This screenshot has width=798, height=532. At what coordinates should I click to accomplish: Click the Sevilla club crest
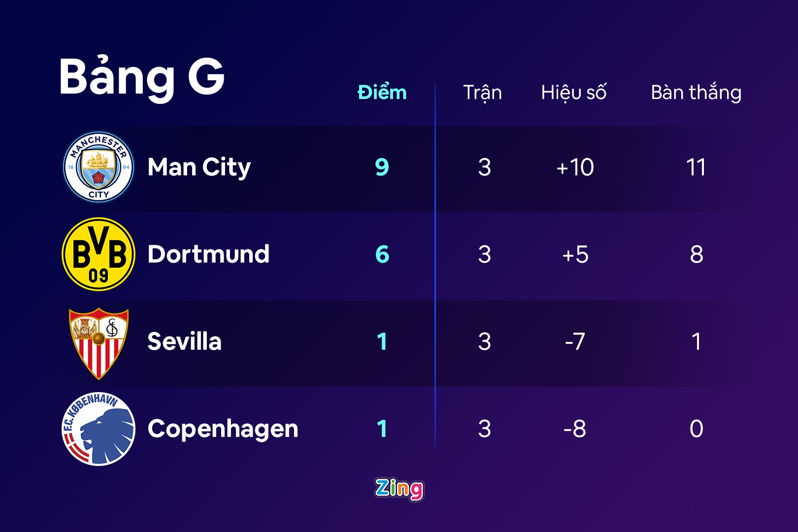99,343
